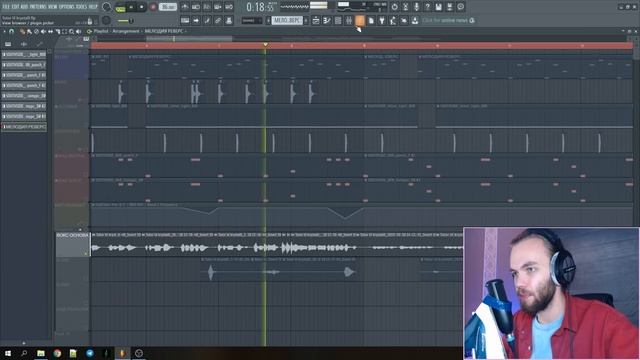Click the red record button
This screenshot has height=360, width=640.
pyautogui.click(x=153, y=7)
